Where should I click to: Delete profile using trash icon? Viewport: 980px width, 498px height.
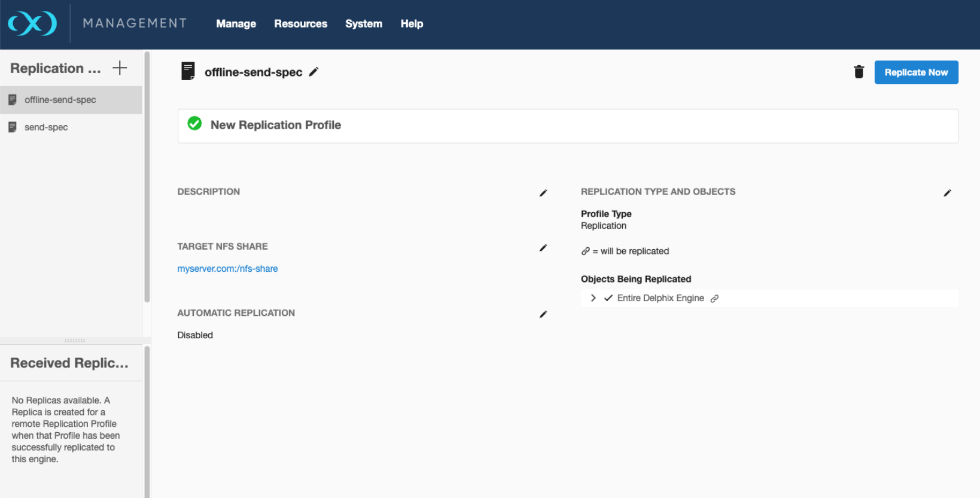click(859, 72)
